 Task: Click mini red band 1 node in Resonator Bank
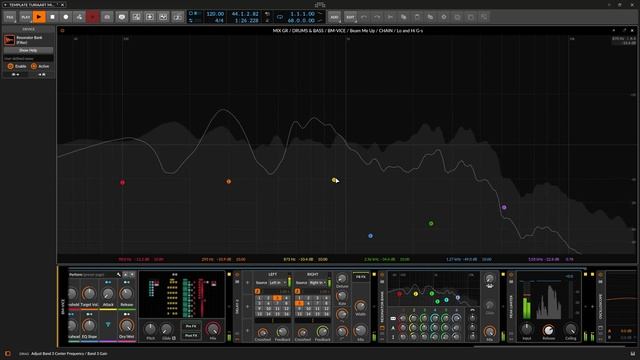pos(399,294)
